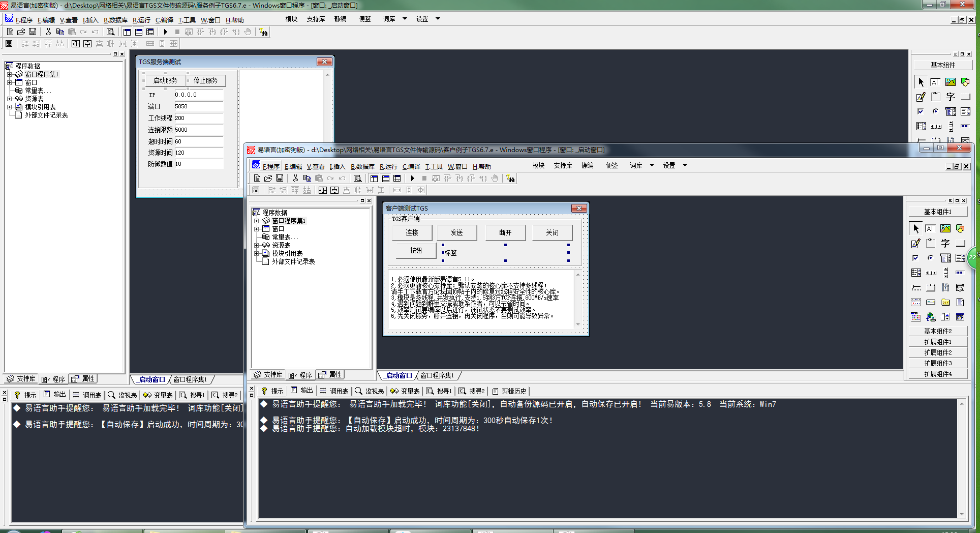Open 词库 dropdown arrow in front window menu bar

tap(652, 165)
